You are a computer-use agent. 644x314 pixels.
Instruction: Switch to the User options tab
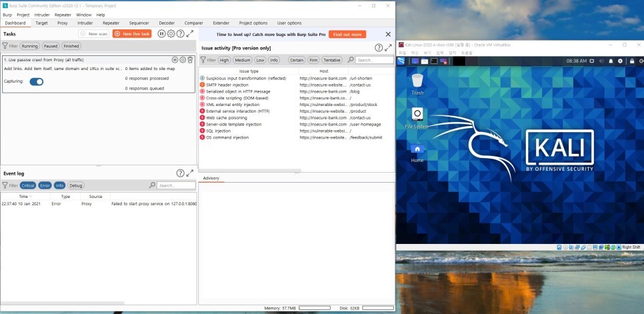(x=289, y=23)
